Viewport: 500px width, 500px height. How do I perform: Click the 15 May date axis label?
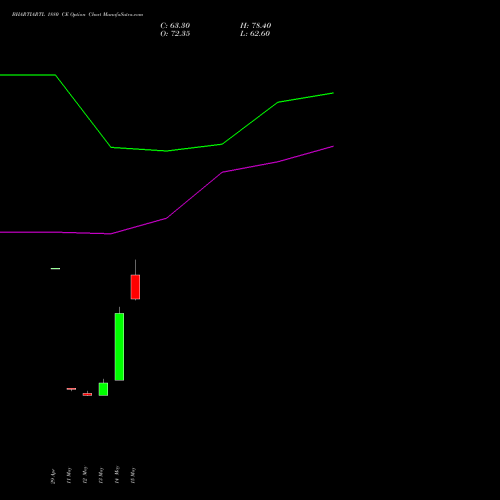pyautogui.click(x=133, y=475)
